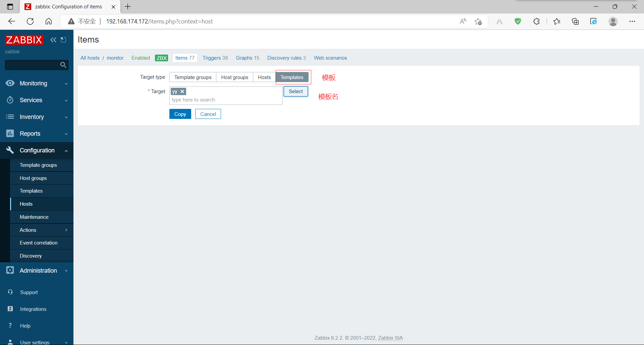Click the Services clock icon
The height and width of the screenshot is (345, 644).
pos(10,100)
